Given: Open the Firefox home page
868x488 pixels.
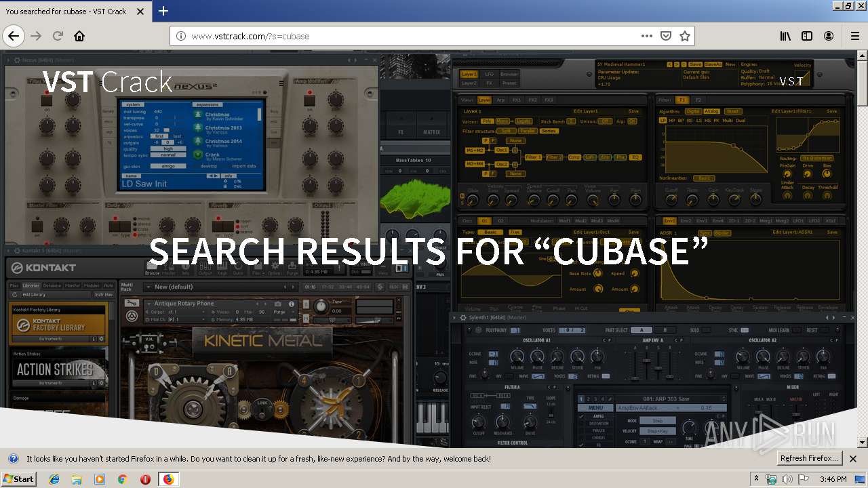Looking at the screenshot, I should click(79, 36).
